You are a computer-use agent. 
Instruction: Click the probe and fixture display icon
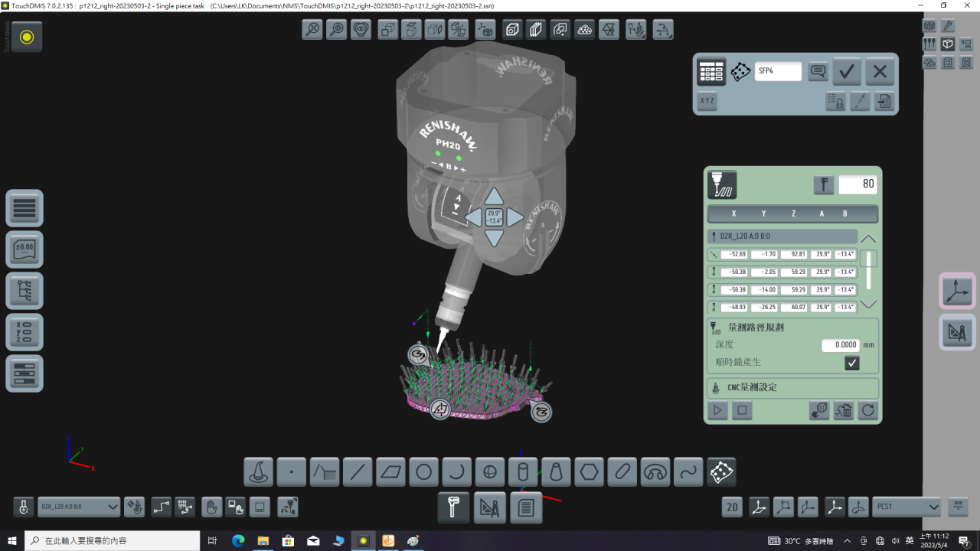[x=635, y=30]
